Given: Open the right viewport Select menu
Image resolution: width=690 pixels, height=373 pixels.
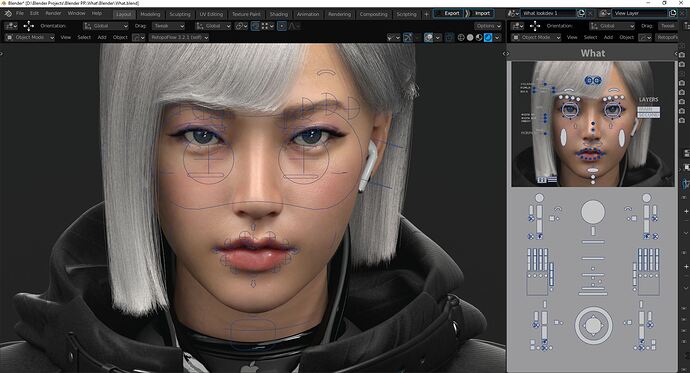Looking at the screenshot, I should click(x=591, y=37).
